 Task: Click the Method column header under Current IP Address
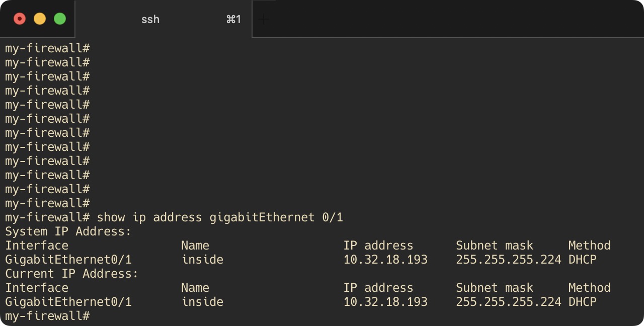[x=590, y=288]
